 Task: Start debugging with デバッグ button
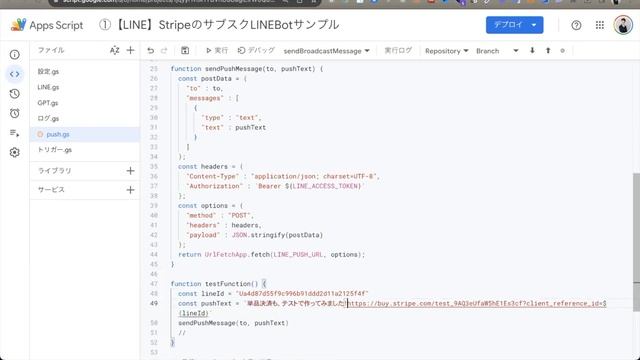click(x=256, y=51)
